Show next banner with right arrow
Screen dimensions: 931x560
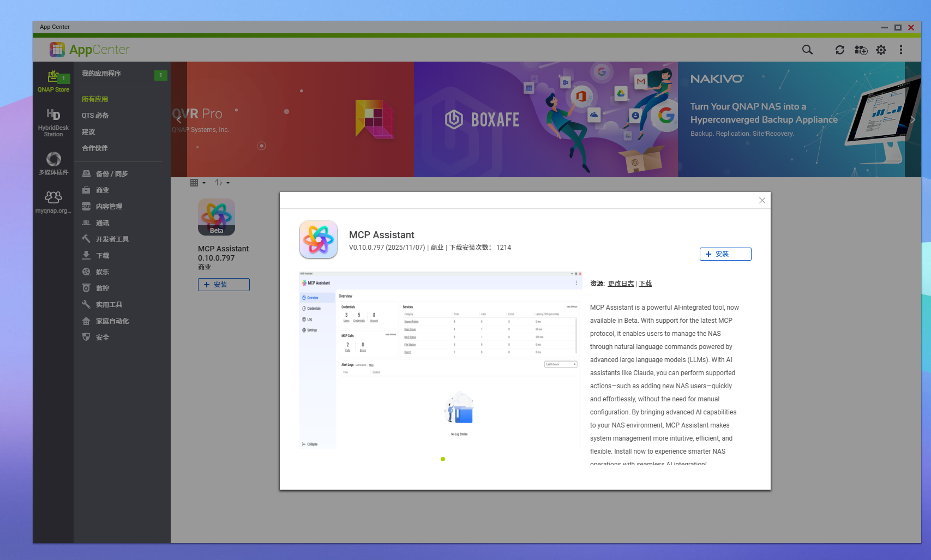coord(912,119)
